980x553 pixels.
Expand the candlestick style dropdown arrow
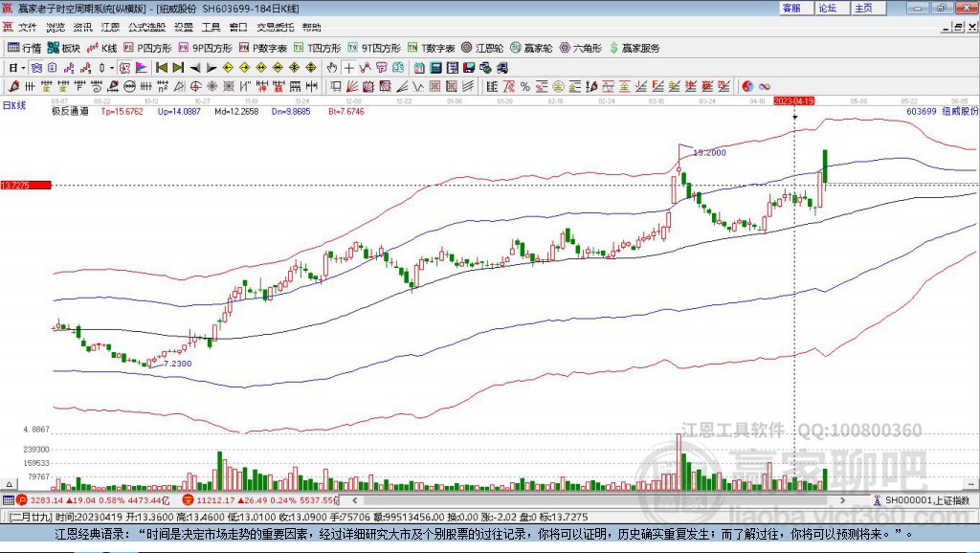[x=111, y=68]
